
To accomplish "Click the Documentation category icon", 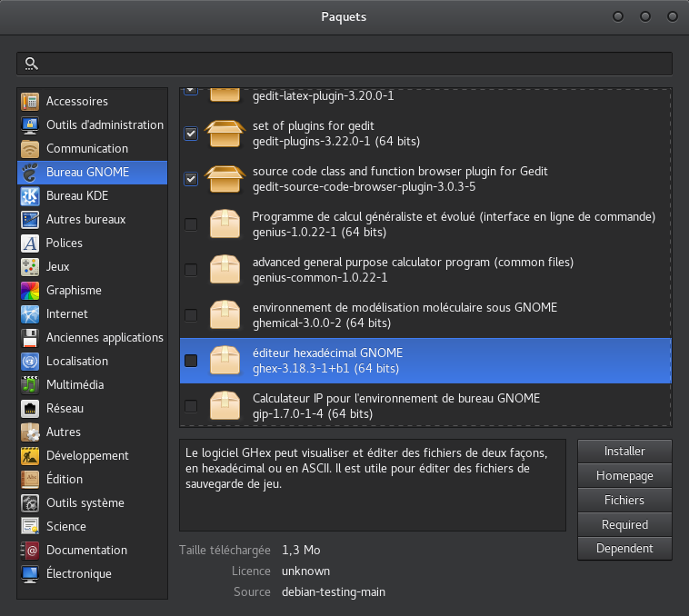I will [x=30, y=551].
